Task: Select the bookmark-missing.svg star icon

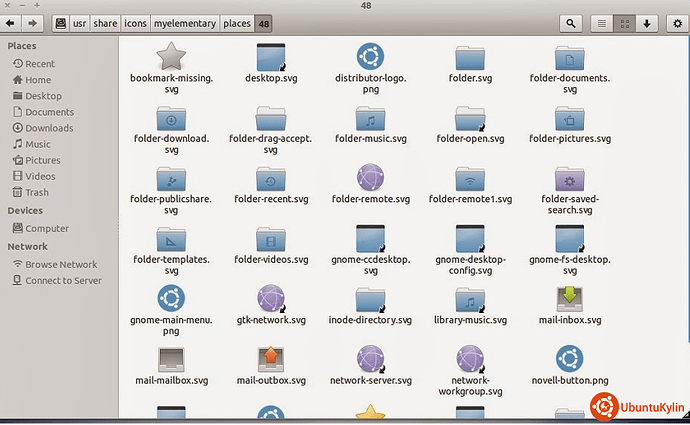Action: pyautogui.click(x=171, y=56)
